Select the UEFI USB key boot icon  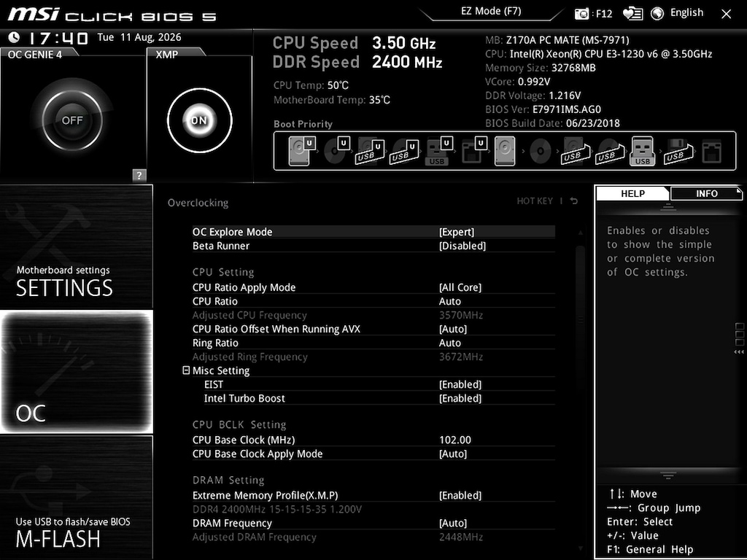click(438, 151)
